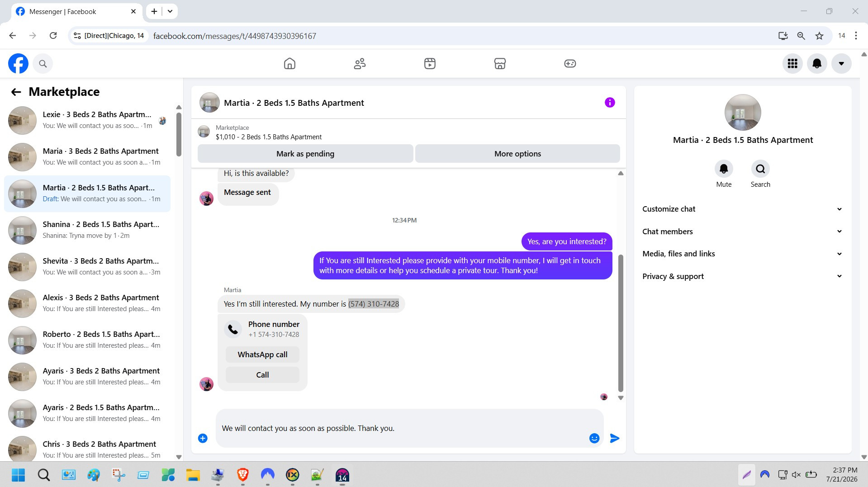
Task: Open Windows Start menu
Action: [18, 475]
